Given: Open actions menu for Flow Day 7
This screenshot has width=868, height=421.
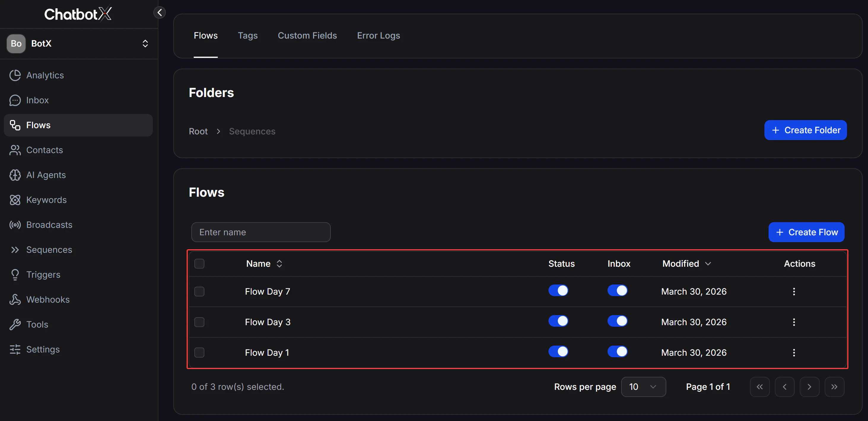Looking at the screenshot, I should (x=794, y=292).
